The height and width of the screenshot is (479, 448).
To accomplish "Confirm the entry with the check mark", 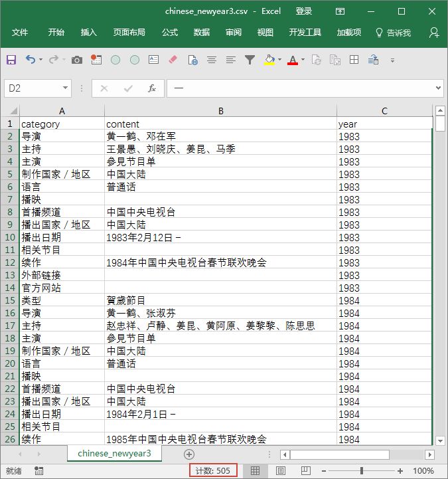I will 128,88.
